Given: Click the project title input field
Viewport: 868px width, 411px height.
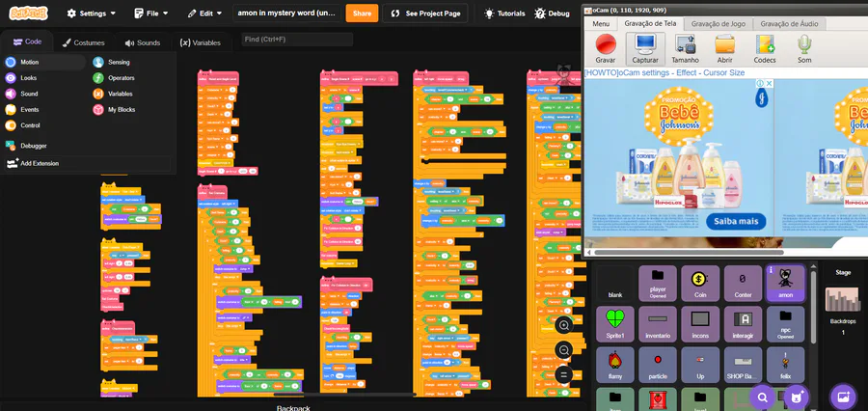Looking at the screenshot, I should click(x=286, y=14).
